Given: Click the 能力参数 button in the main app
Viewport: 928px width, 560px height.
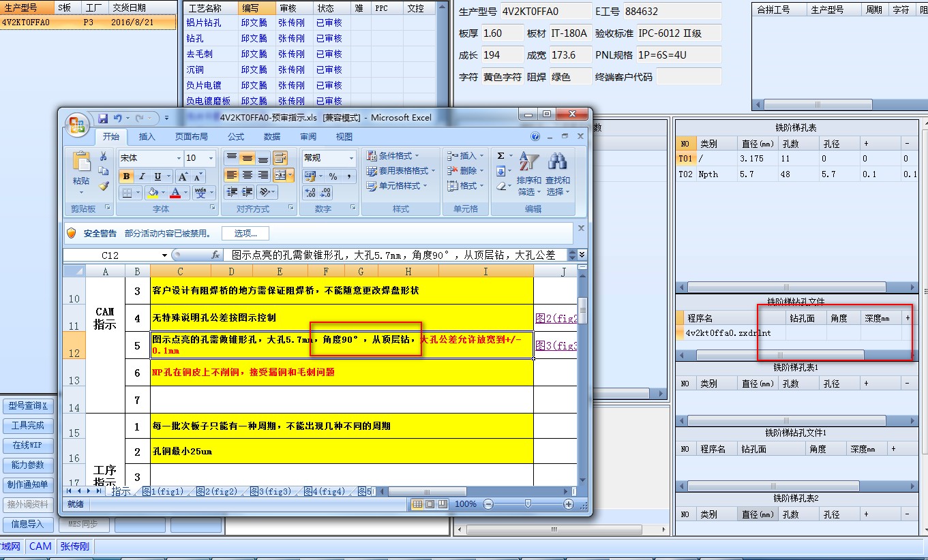Looking at the screenshot, I should (28, 465).
